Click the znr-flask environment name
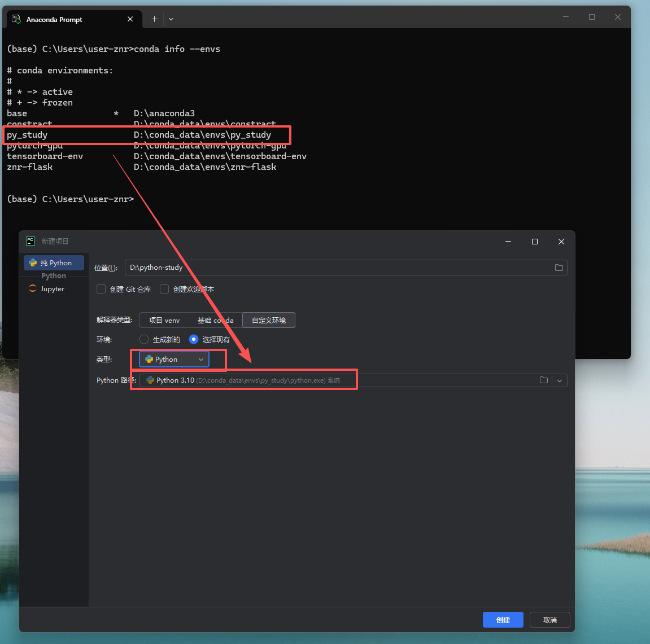Viewport: 650px width, 644px height. click(29, 167)
